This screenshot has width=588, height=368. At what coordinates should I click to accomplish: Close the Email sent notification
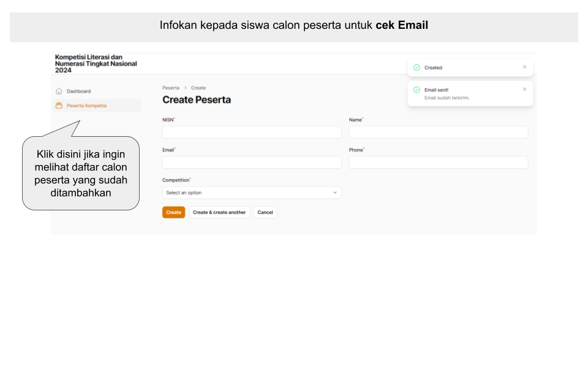(524, 90)
